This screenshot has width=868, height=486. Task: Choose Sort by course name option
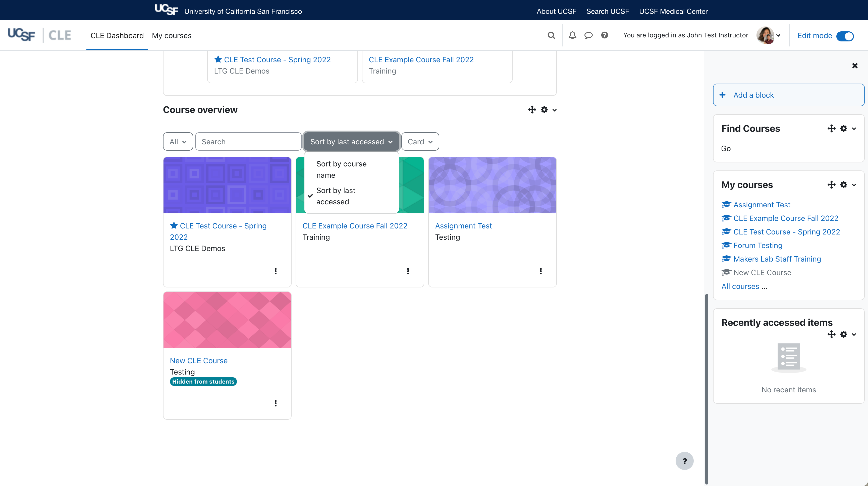pyautogui.click(x=351, y=169)
